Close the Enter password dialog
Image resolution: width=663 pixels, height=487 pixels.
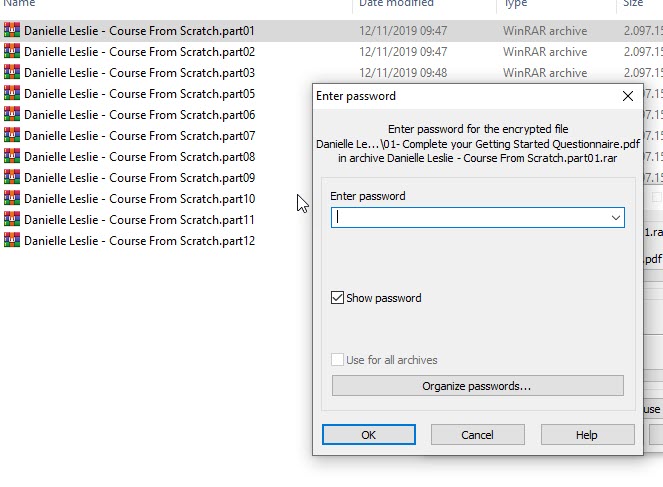(628, 96)
